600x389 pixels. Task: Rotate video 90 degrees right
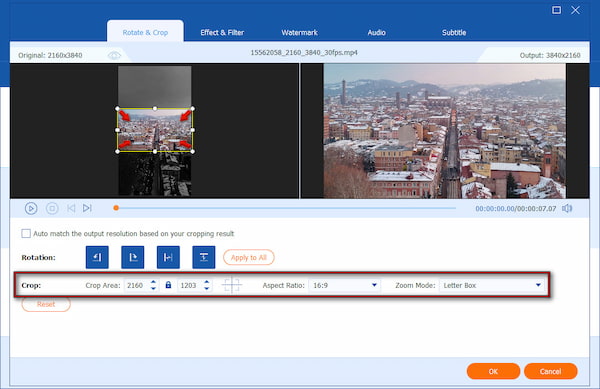[x=132, y=257]
